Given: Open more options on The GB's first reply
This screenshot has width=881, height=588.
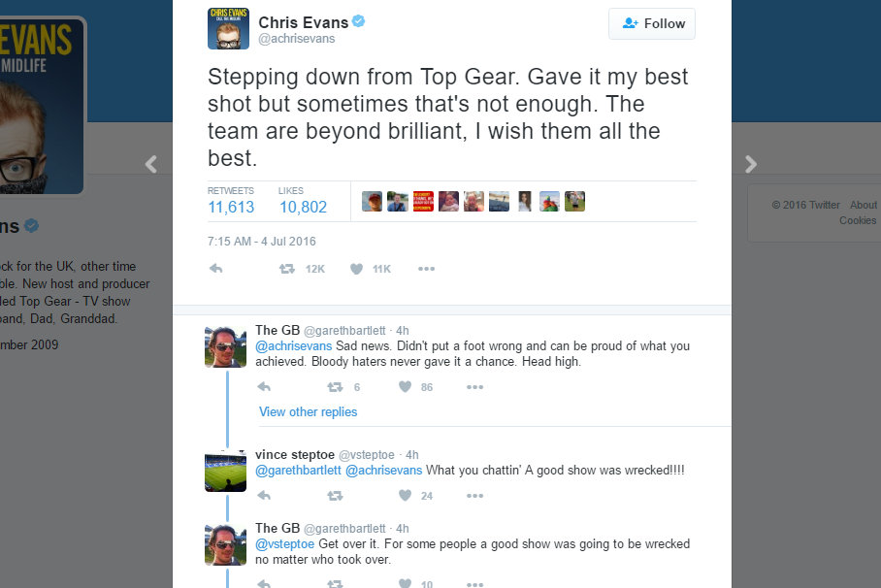Looking at the screenshot, I should [474, 387].
